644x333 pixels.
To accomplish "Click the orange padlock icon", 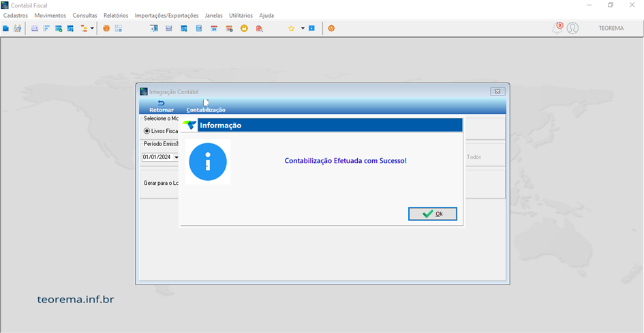I will (x=245, y=29).
